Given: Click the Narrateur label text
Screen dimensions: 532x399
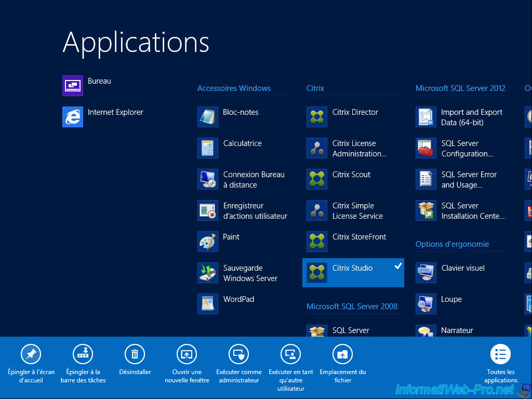Looking at the screenshot, I should point(457,330).
